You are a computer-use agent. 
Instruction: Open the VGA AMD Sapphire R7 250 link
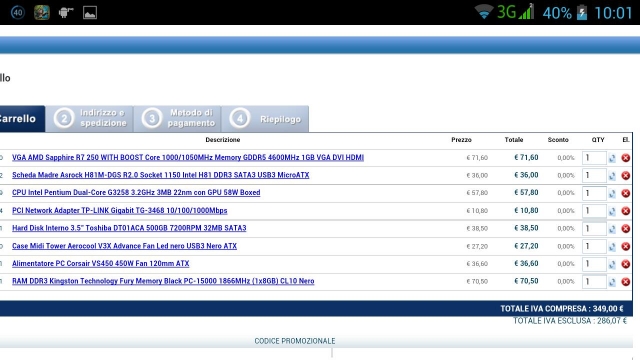tap(188, 158)
